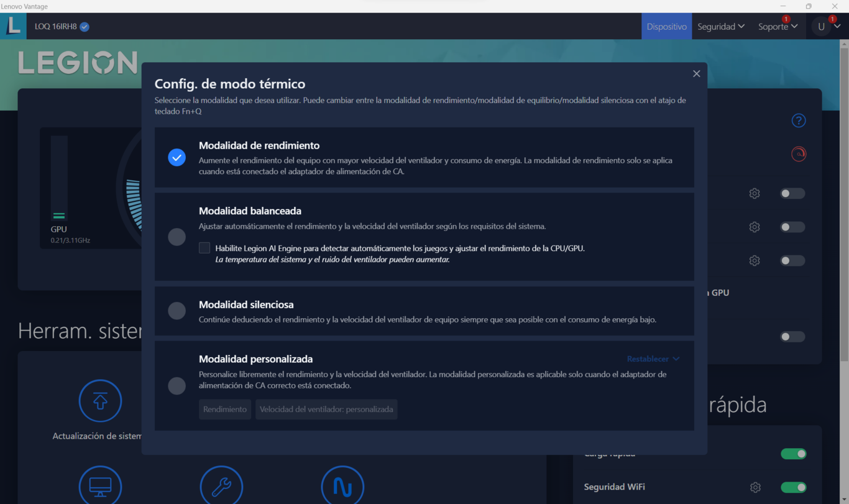Click the monitor display icon
Image resolution: width=849 pixels, height=504 pixels.
100,486
